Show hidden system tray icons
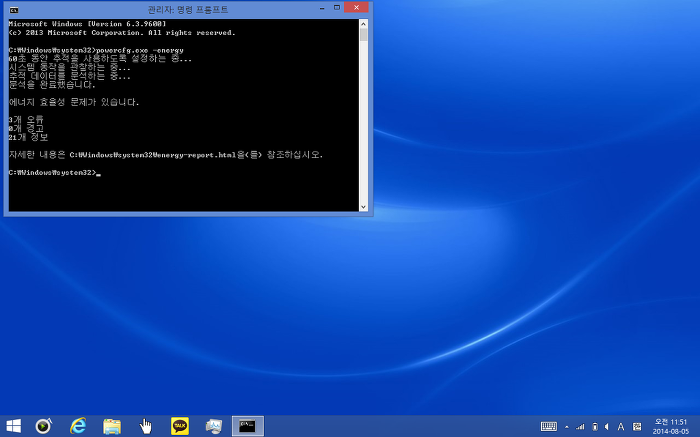Image resolution: width=700 pixels, height=437 pixels. [566, 427]
